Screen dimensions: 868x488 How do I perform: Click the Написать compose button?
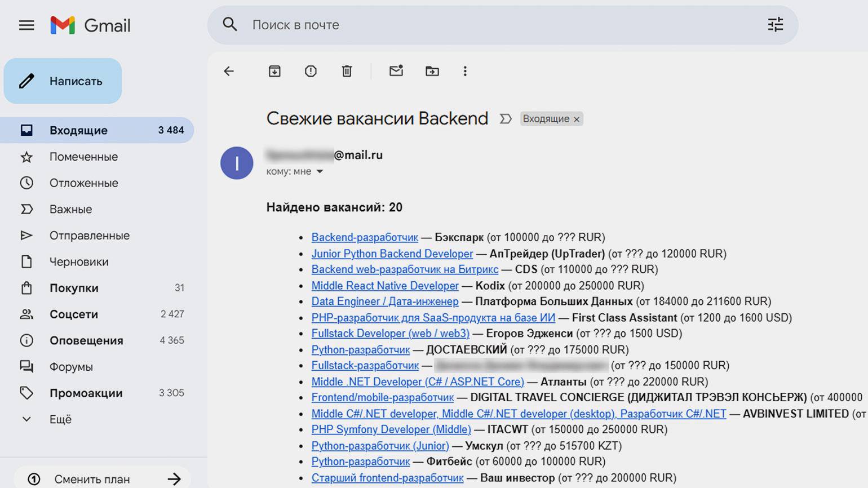63,81
